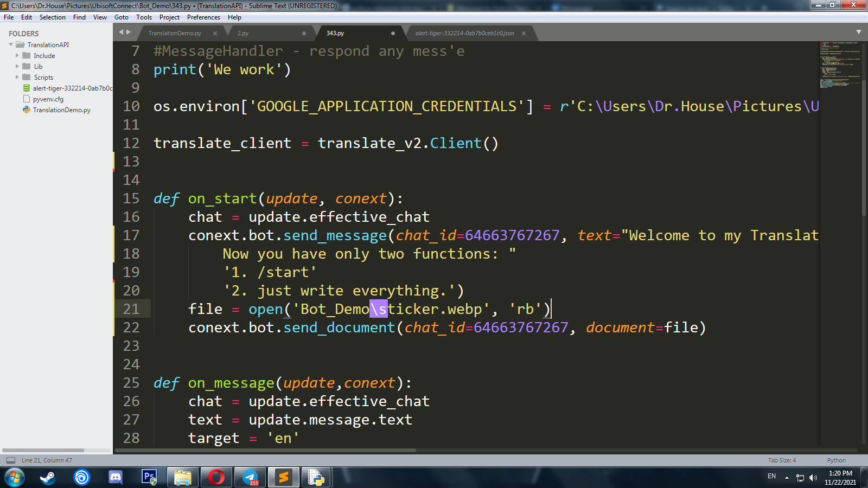Open the View menu
Image resolution: width=868 pixels, height=488 pixels.
[x=100, y=17]
